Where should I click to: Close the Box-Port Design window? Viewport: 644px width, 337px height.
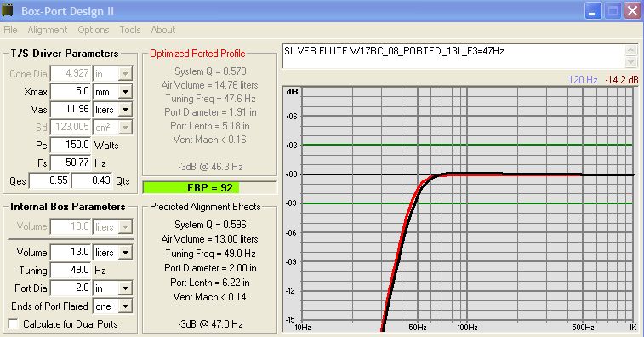[x=632, y=11]
